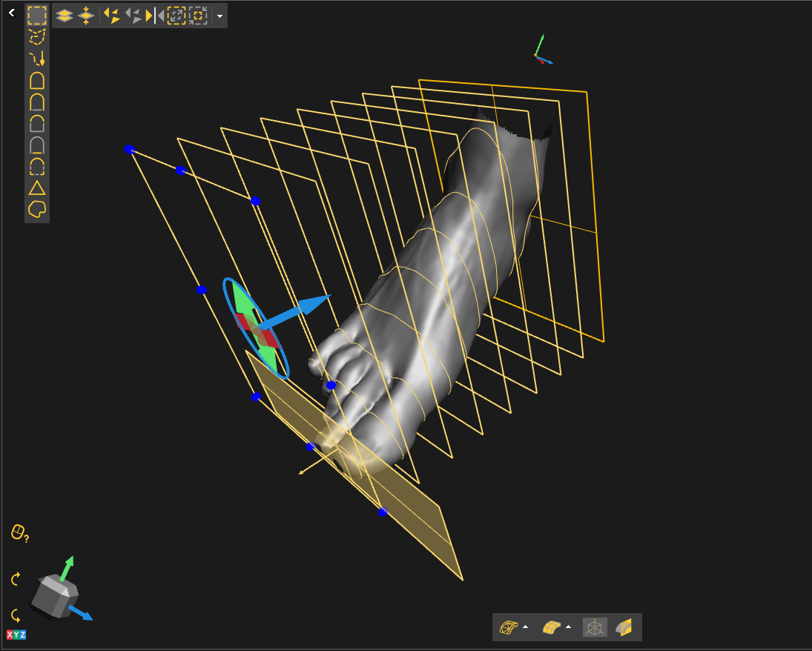Pick the dashed path-with-pin selection tool
Screen dimensions: 812x651
click(37, 58)
